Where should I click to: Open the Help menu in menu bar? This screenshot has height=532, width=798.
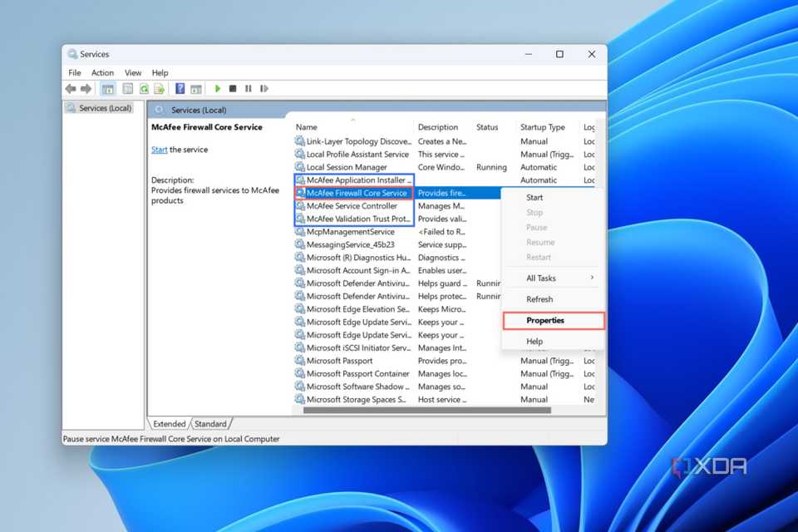pyautogui.click(x=160, y=73)
